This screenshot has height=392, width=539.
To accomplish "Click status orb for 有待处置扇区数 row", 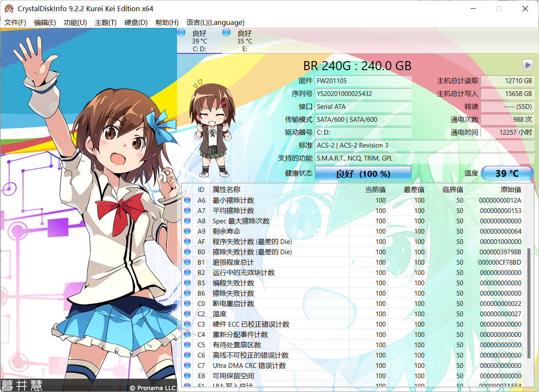I will pos(187,345).
